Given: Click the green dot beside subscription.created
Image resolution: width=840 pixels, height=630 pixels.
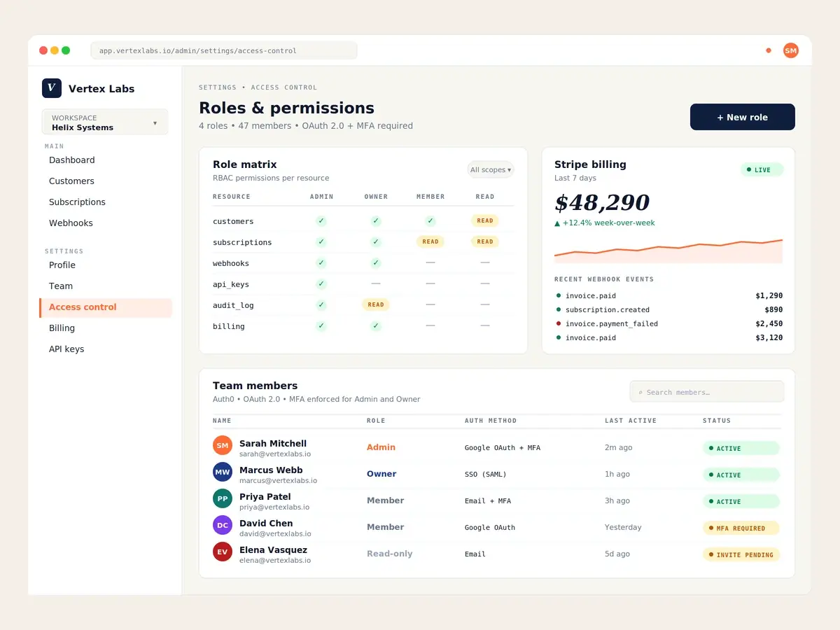Looking at the screenshot, I should (558, 309).
